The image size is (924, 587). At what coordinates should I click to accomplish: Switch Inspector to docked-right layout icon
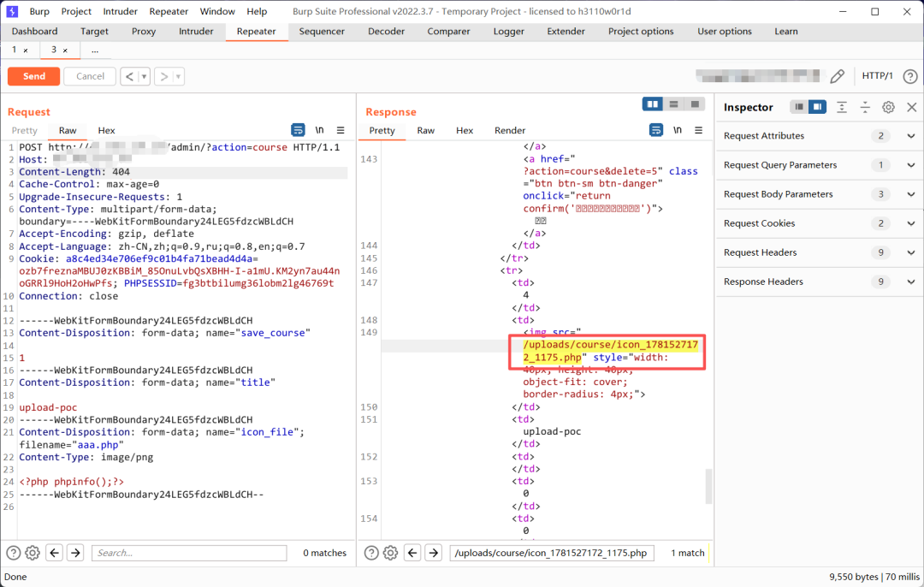click(x=817, y=107)
